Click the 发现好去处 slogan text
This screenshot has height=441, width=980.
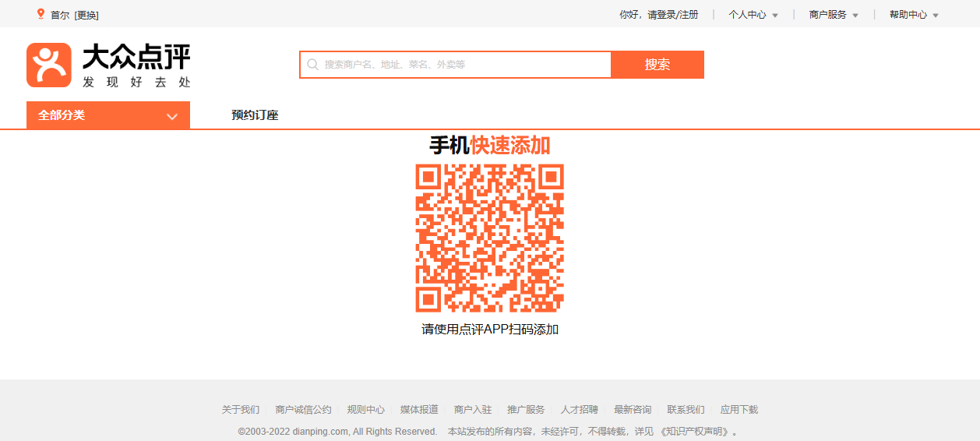[136, 81]
